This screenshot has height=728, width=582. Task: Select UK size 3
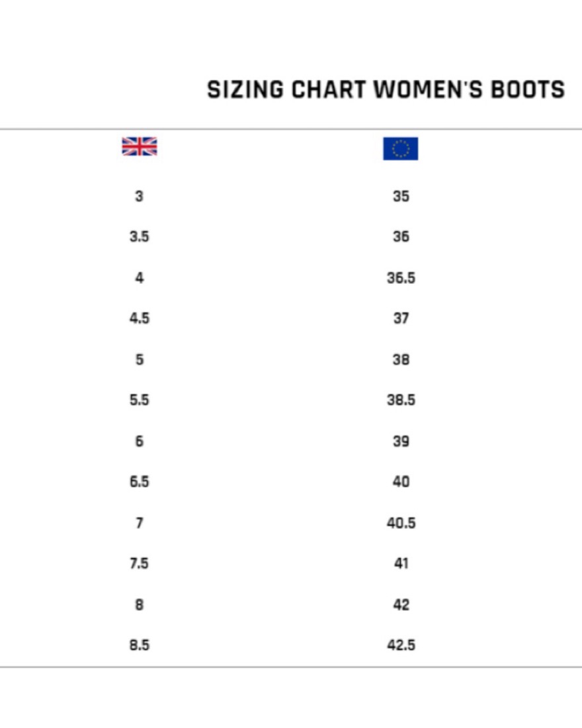140,196
